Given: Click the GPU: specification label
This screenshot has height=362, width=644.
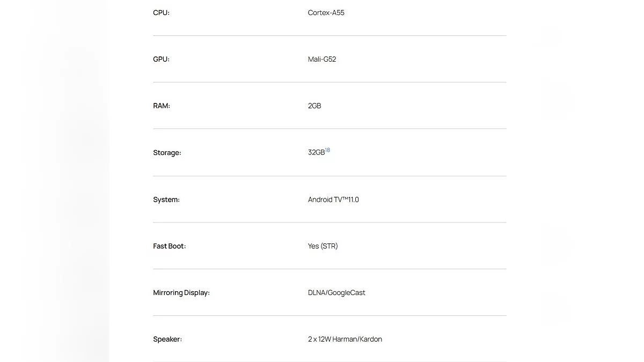Looking at the screenshot, I should [x=161, y=60].
